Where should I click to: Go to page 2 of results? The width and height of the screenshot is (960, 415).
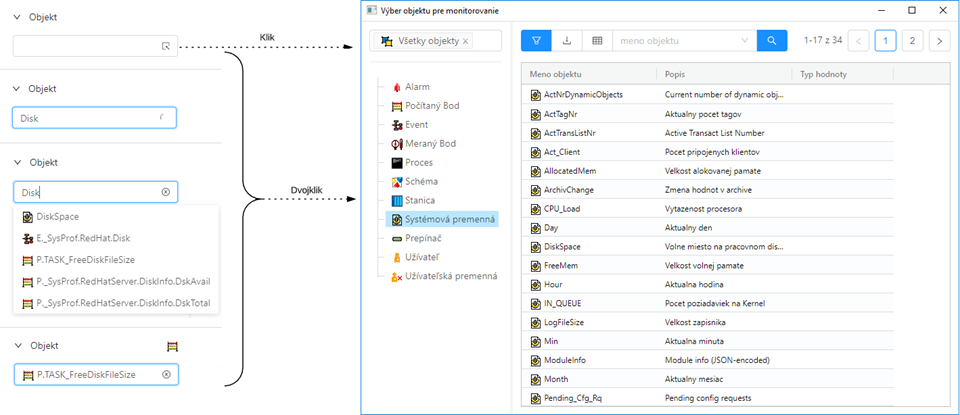click(912, 41)
